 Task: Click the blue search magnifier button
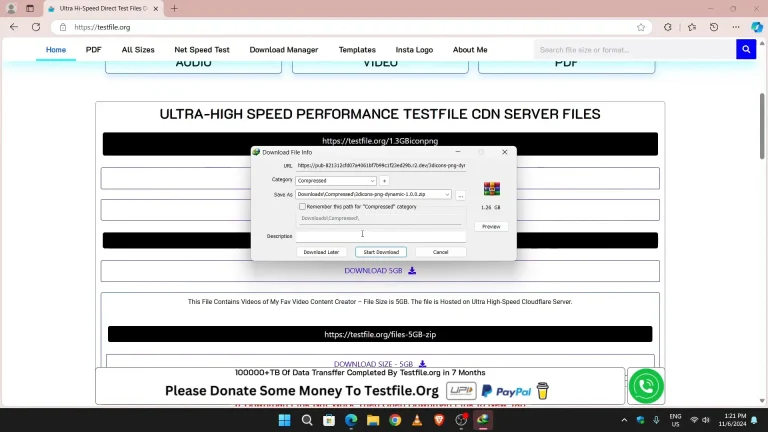[x=745, y=49]
